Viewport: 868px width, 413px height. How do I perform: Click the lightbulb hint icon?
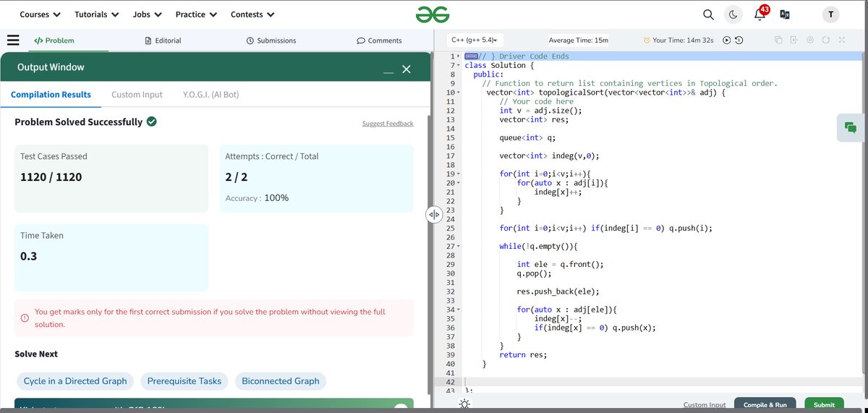point(464,406)
